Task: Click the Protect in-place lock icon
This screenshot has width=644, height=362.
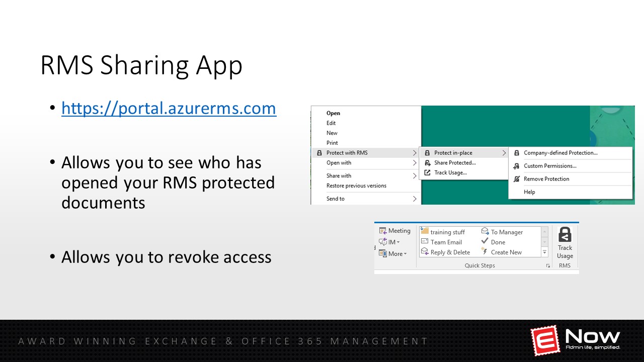Action: [x=427, y=153]
